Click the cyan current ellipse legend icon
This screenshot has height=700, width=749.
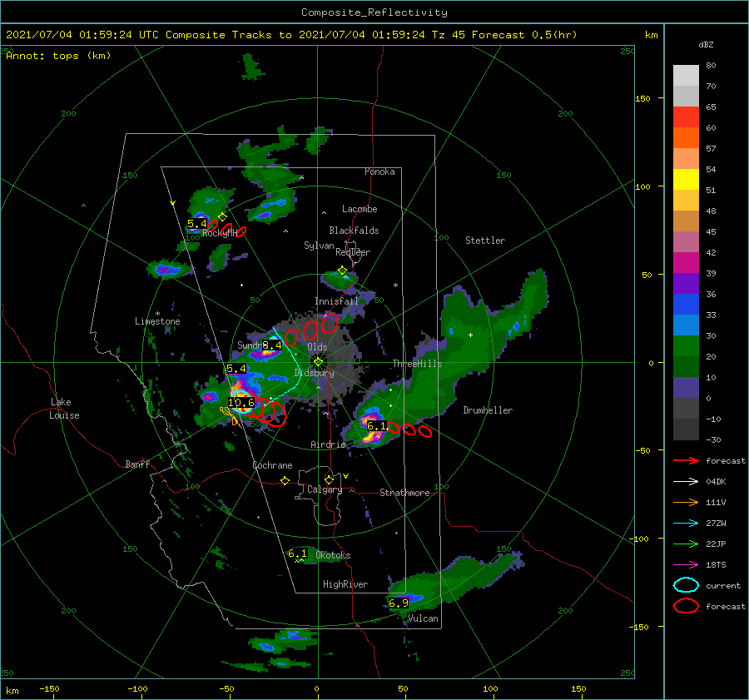[x=686, y=585]
